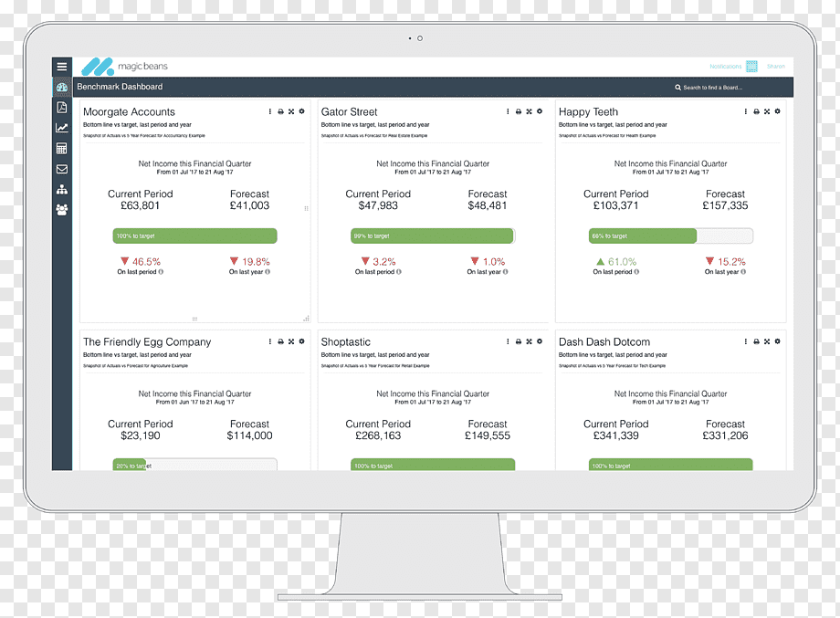Open the Sharon user menu
840x618 pixels.
776,67
